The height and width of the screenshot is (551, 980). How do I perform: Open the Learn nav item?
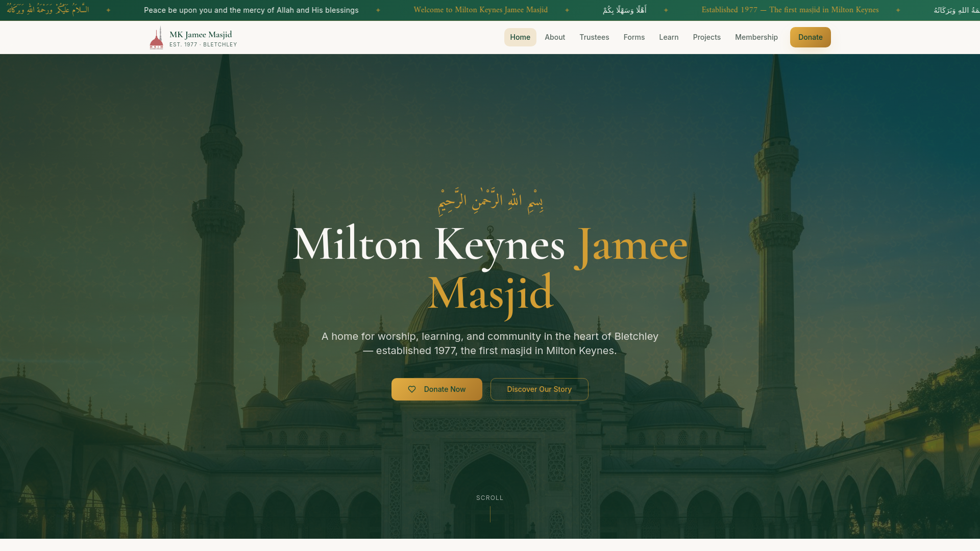669,37
